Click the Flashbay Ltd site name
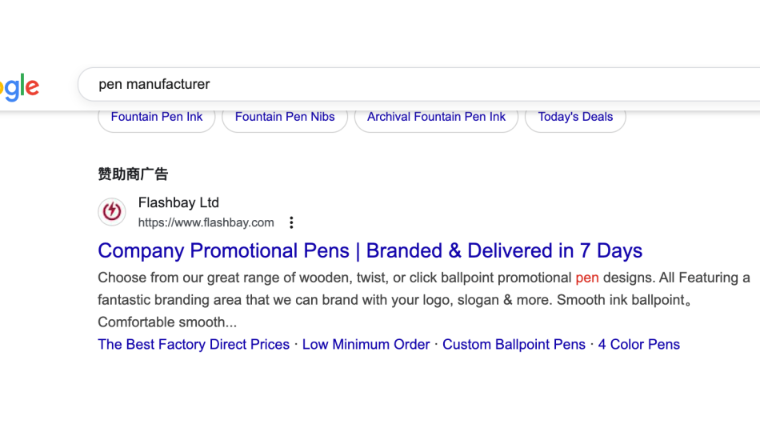 pos(178,203)
